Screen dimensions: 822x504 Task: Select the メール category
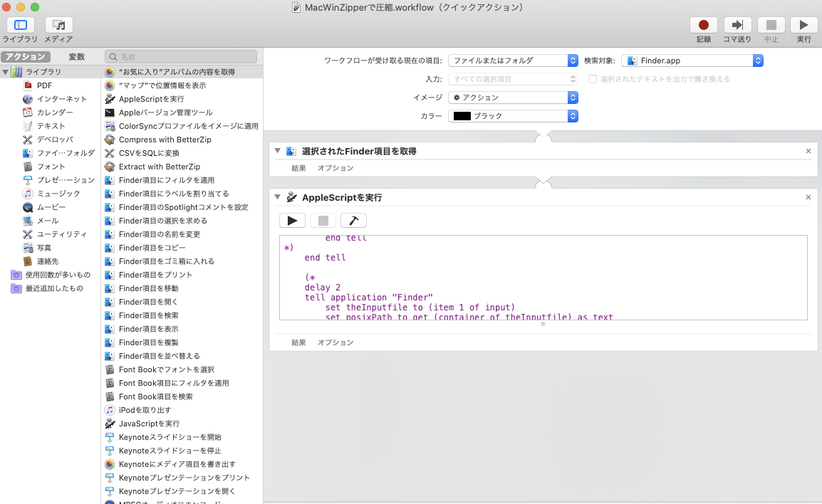point(47,221)
